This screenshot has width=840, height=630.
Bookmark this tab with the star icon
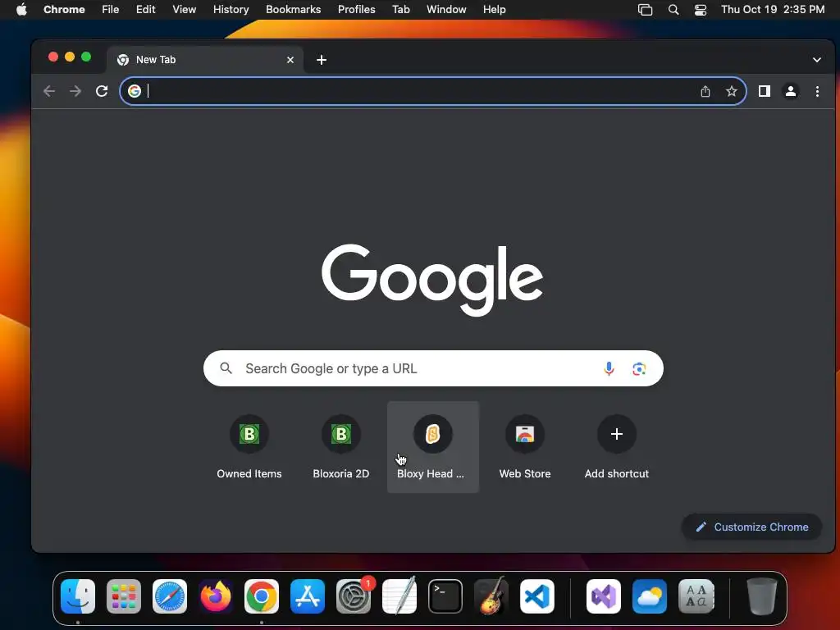click(731, 91)
